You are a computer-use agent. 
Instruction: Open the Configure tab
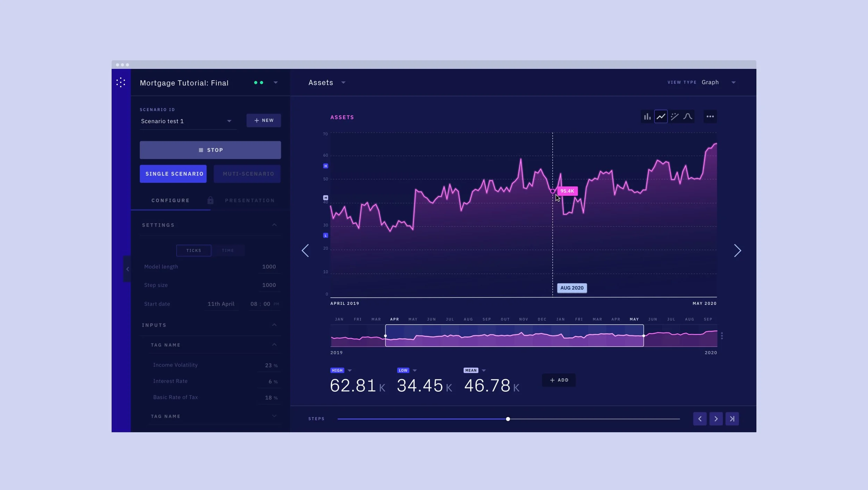pos(170,200)
